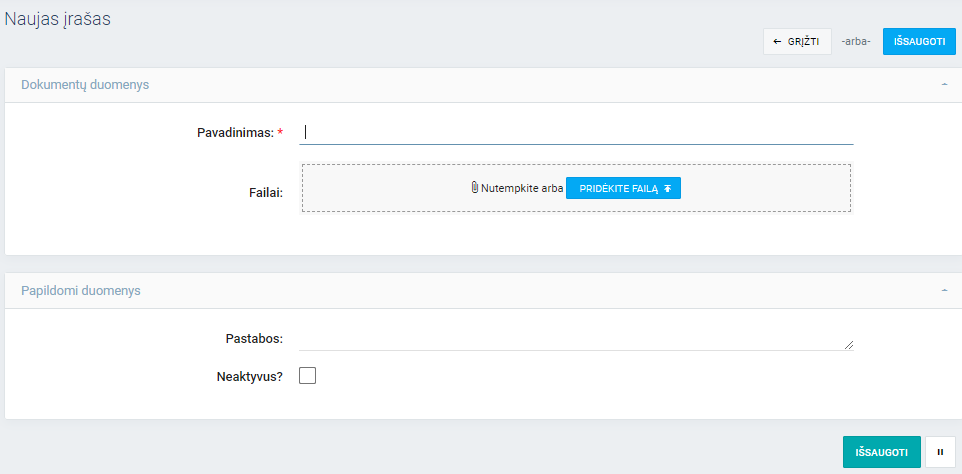Collapse the Papildomi duomenys section arrow
962x474 pixels.
click(944, 290)
